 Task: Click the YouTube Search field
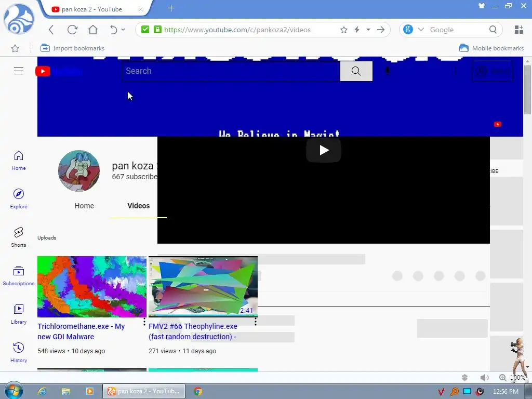231,71
